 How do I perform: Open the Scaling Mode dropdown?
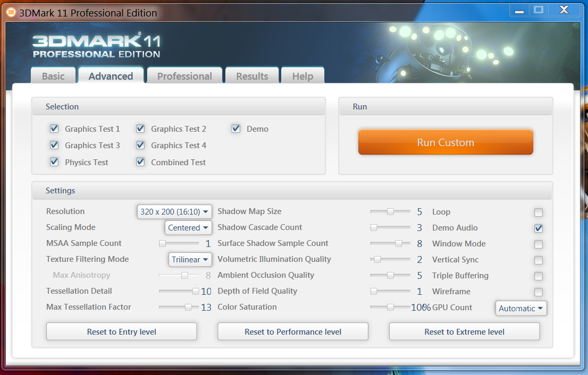click(188, 227)
